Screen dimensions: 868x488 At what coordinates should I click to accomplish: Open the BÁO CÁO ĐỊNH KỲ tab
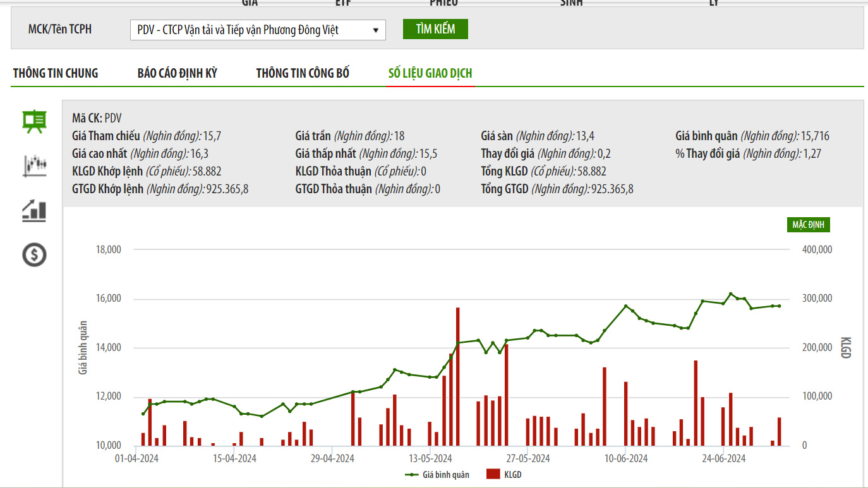[x=177, y=73]
